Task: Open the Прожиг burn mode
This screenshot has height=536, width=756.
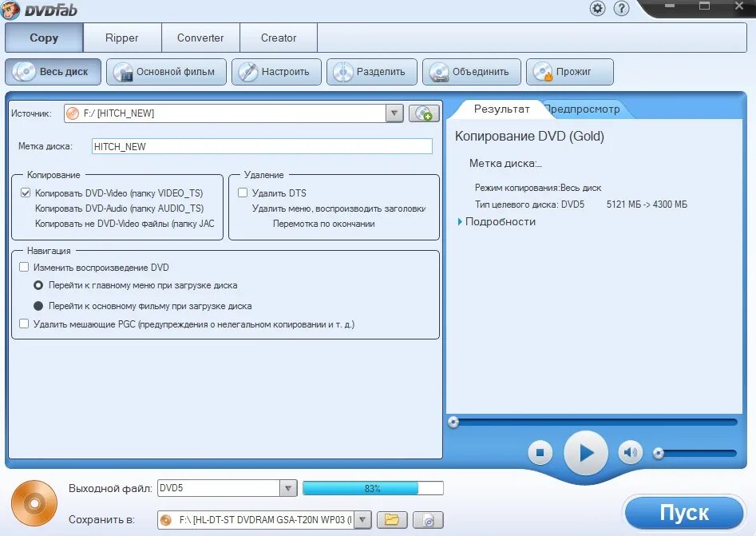Action: (x=570, y=72)
